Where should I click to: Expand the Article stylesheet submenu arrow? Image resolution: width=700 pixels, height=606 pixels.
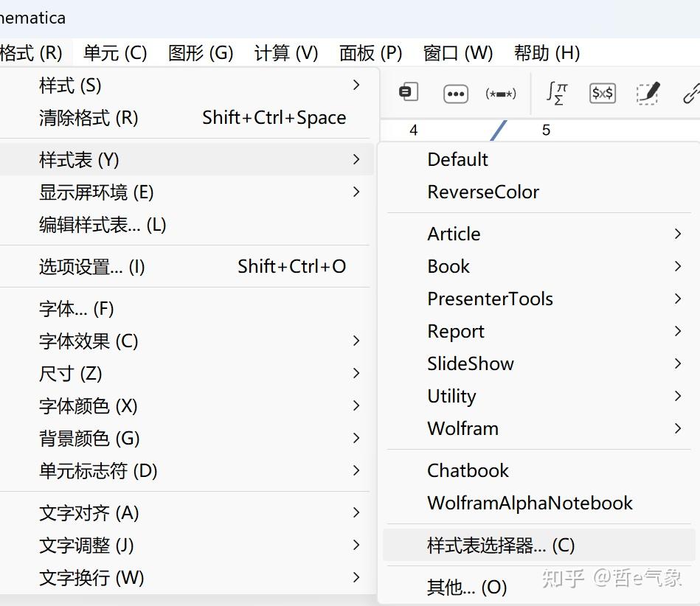point(678,234)
